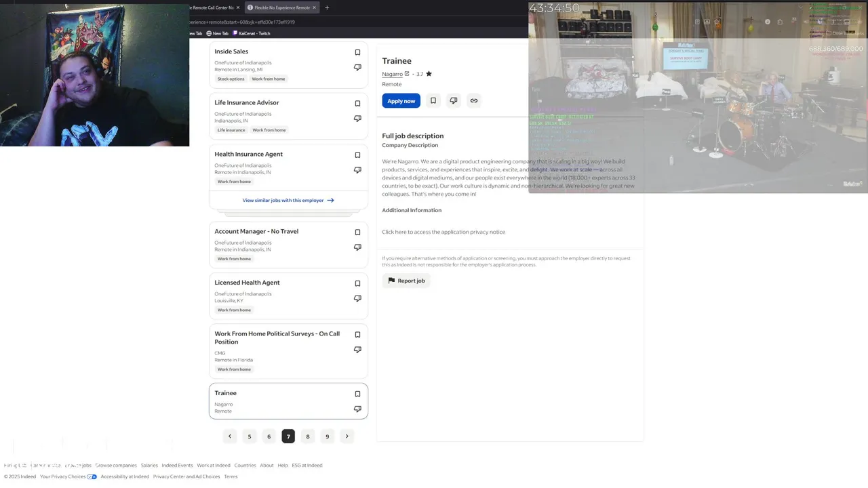Open About footer link
Screen dimensions: 868x488
tap(267, 466)
